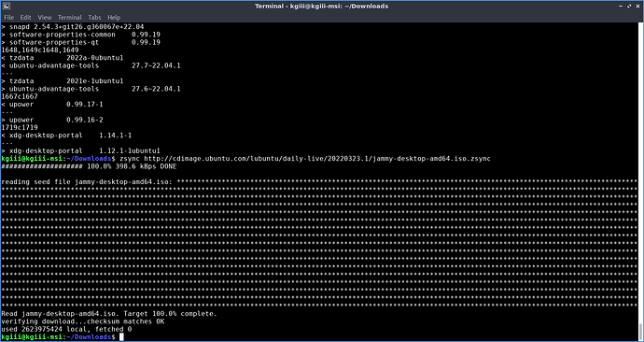644x342 pixels.
Task: Open the File menu
Action: [8, 17]
